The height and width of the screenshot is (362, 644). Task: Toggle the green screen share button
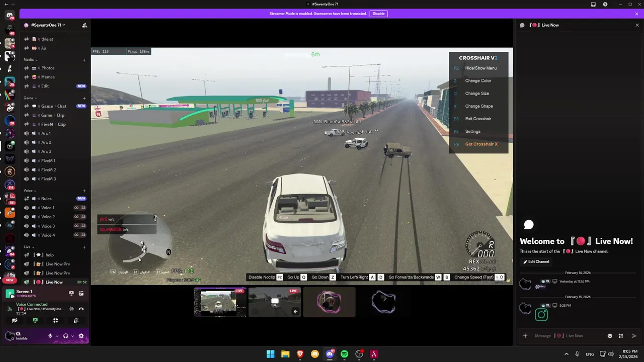[x=35, y=320]
